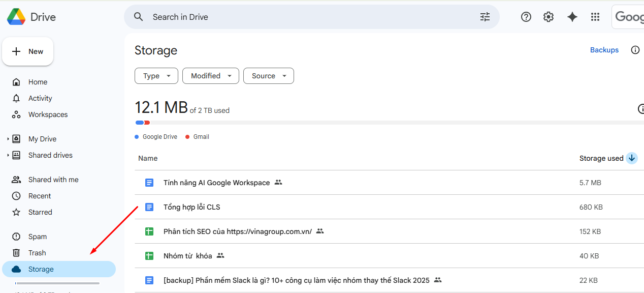
Task: Open the Trash section in sidebar
Action: click(37, 253)
